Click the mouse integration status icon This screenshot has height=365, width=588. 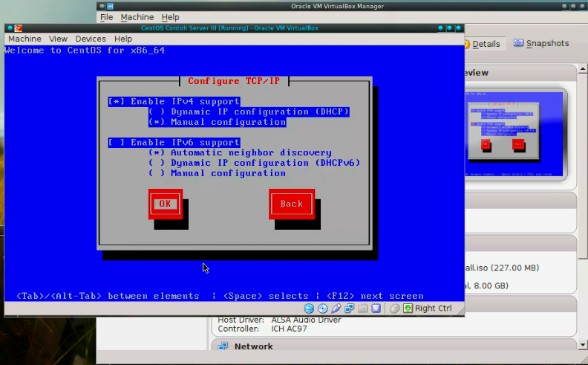pos(394,309)
